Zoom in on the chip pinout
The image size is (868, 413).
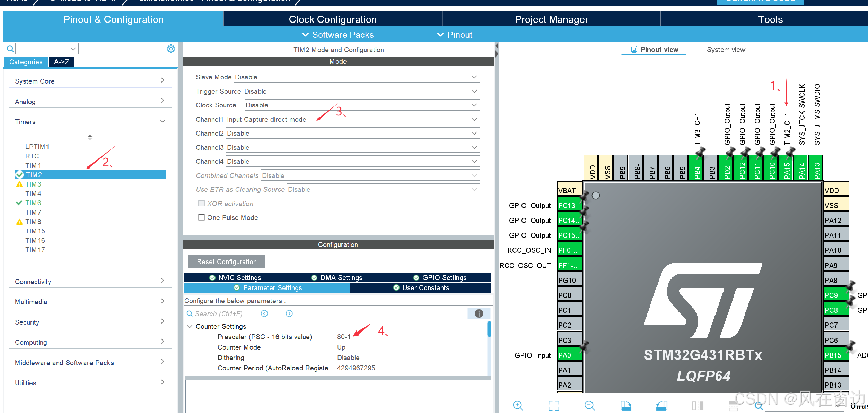tap(518, 405)
